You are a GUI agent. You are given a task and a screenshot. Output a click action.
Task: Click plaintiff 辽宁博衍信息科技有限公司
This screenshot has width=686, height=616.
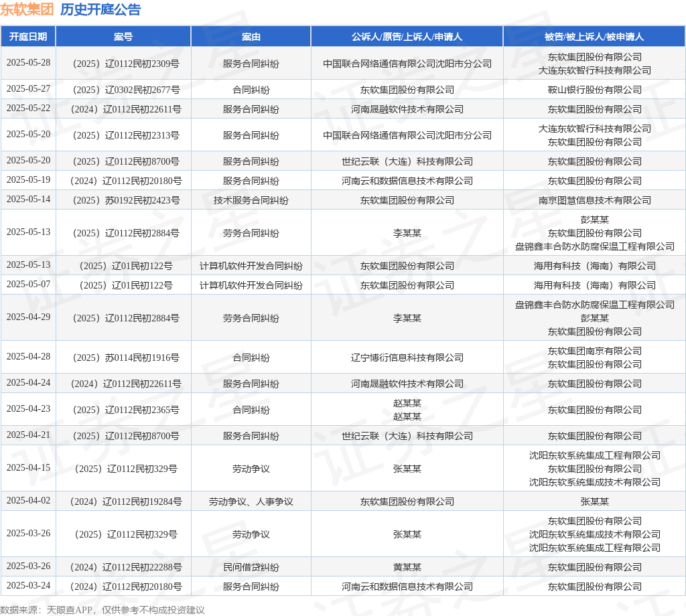point(407,358)
